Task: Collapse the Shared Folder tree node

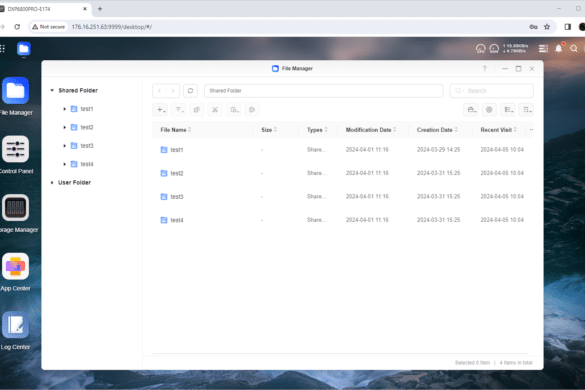Action: coord(52,90)
